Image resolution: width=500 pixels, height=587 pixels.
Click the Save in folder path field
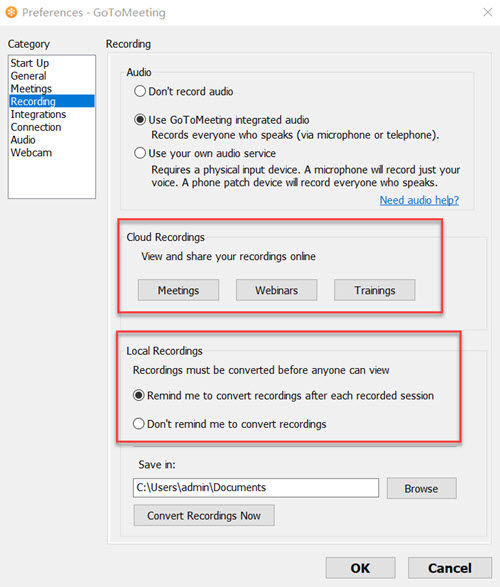[256, 487]
